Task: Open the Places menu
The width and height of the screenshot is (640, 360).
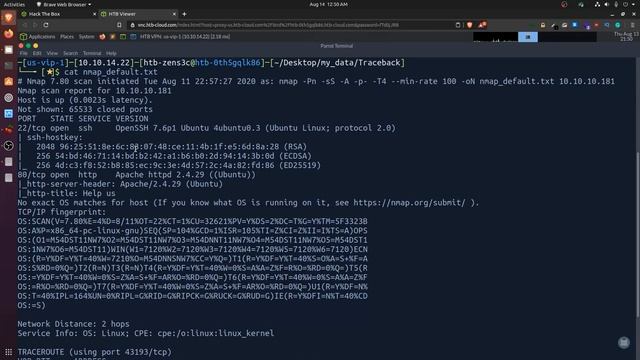Action: coord(67,37)
